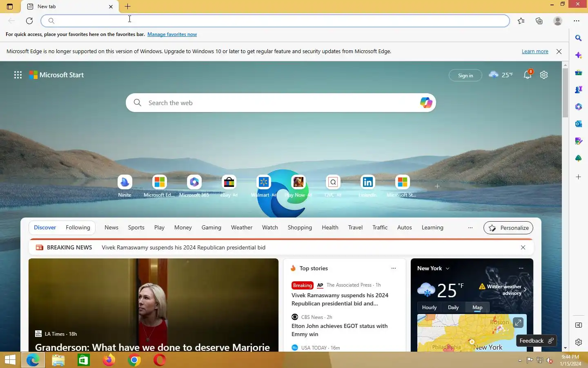
Task: Expand the weather map view
Action: click(x=518, y=323)
